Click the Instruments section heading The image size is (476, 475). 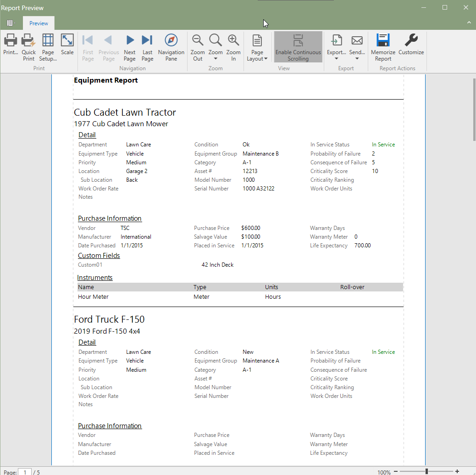[x=95, y=278]
